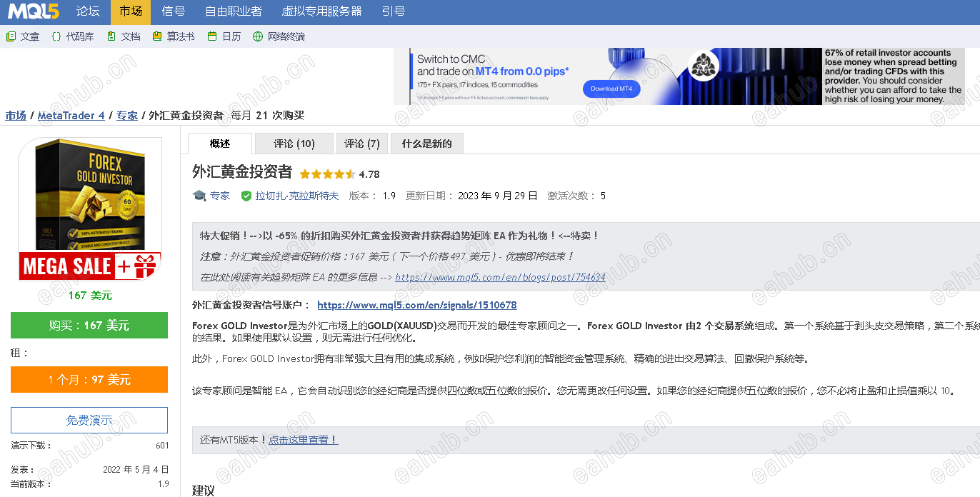Click the graduation cap expert icon
The width and height of the screenshot is (980, 497).
pos(199,196)
